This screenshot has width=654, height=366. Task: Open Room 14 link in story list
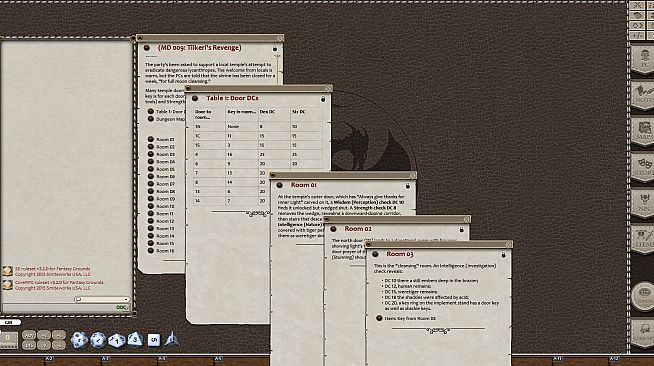point(161,236)
